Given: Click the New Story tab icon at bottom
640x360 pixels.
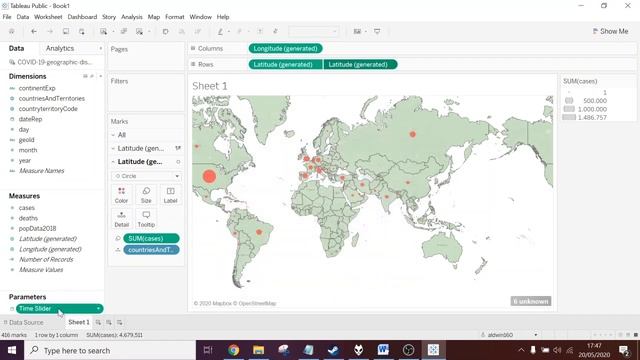Looking at the screenshot, I should [x=120, y=322].
